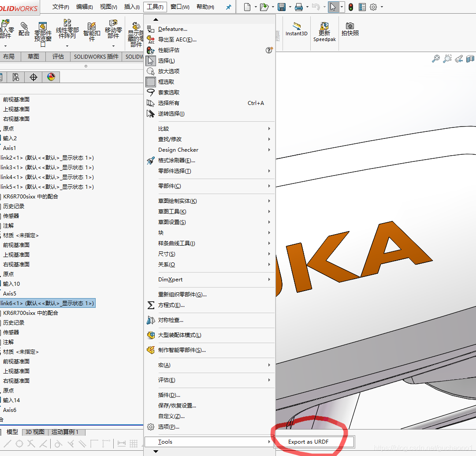Expand the 查找/修改 submenu
476x456 pixels.
tap(209, 139)
